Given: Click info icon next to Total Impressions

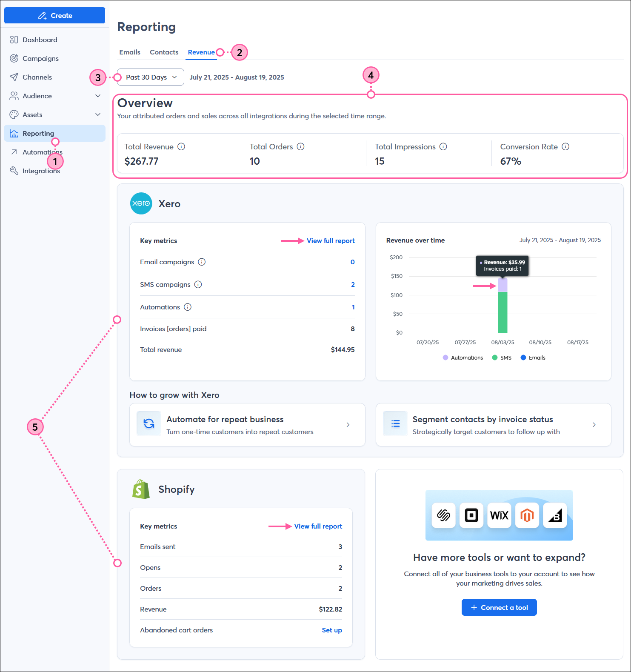Looking at the screenshot, I should coord(443,146).
